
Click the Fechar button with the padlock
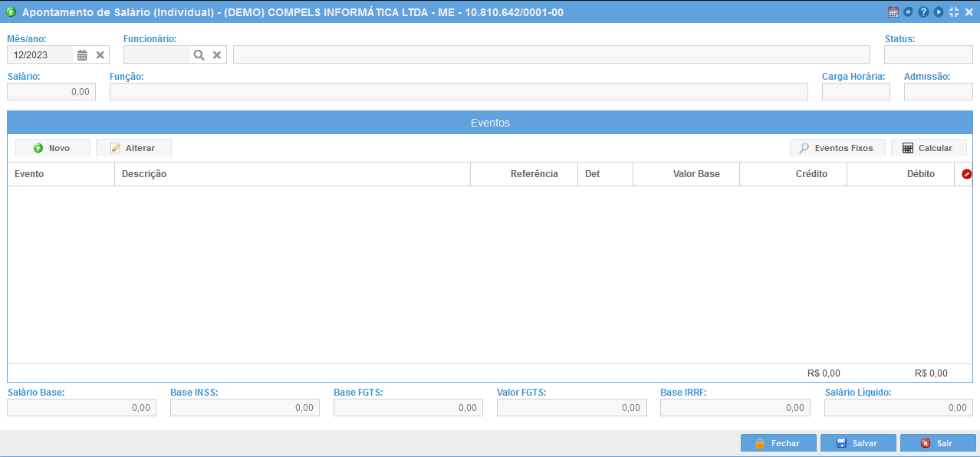(x=778, y=443)
